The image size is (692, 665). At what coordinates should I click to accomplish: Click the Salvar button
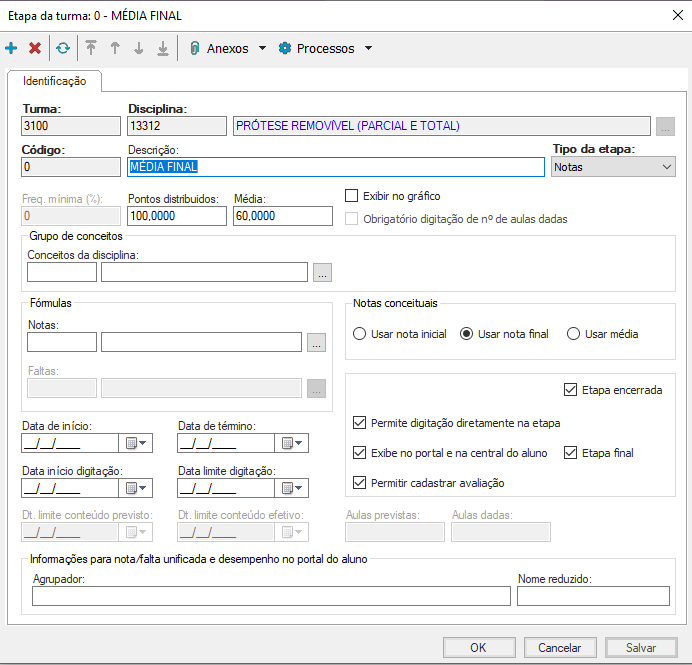[x=640, y=647]
